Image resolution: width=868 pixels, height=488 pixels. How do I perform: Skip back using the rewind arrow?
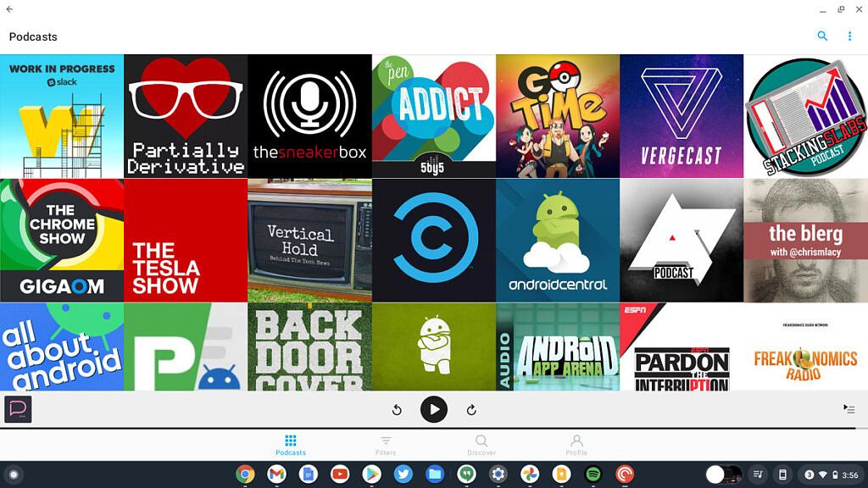coord(396,409)
